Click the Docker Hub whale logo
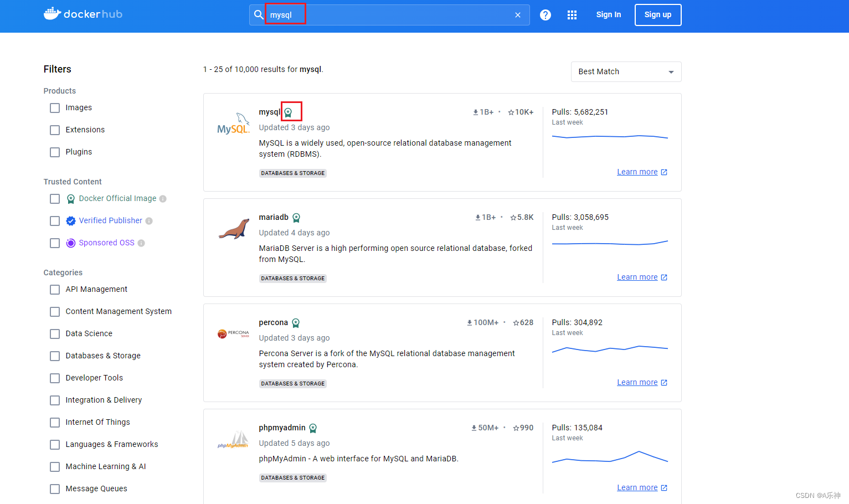 [83, 14]
